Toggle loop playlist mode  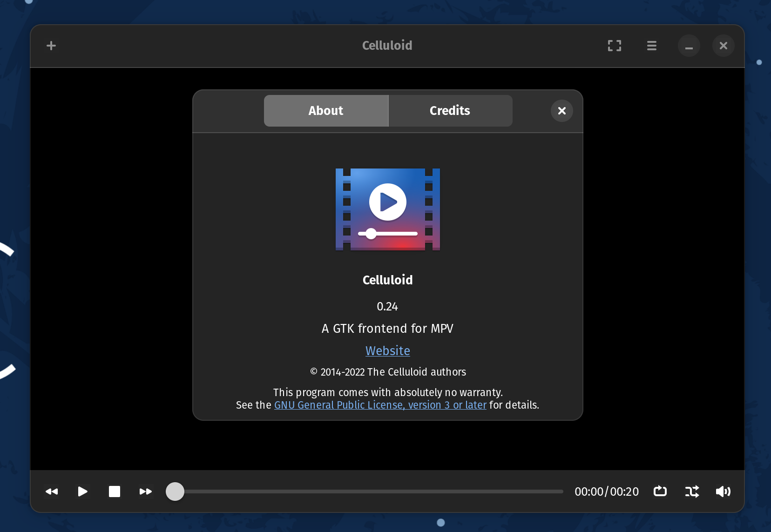click(660, 492)
